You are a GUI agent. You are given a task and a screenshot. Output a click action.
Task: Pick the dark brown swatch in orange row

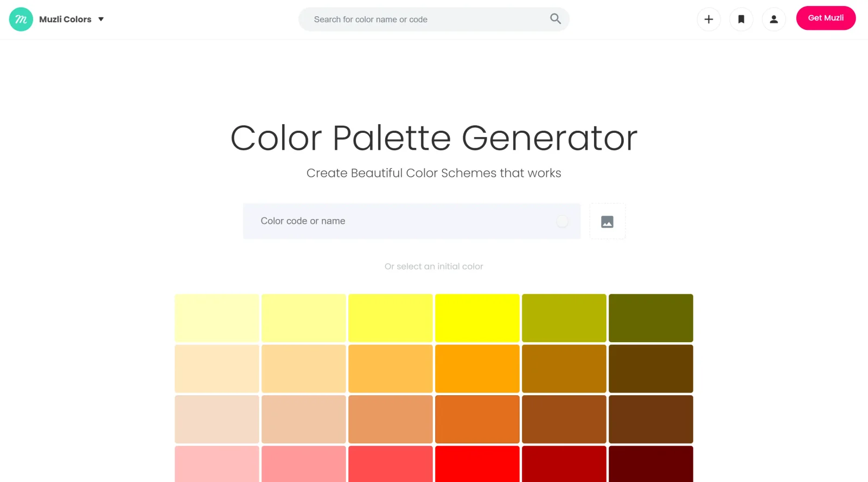pyautogui.click(x=651, y=369)
